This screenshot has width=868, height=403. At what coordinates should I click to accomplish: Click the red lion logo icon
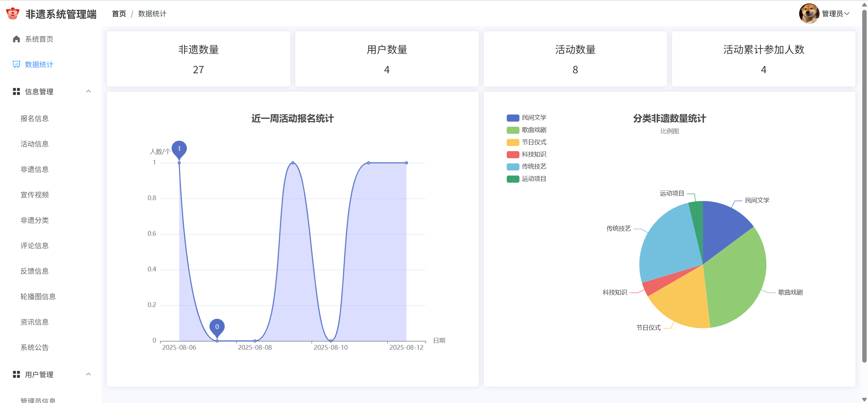pyautogui.click(x=13, y=14)
